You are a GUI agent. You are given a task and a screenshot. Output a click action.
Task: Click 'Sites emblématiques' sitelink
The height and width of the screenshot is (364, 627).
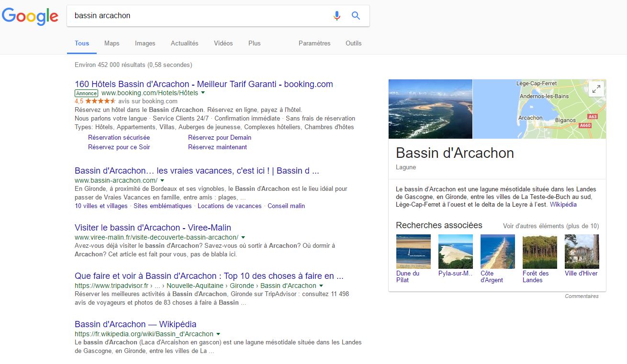click(163, 206)
